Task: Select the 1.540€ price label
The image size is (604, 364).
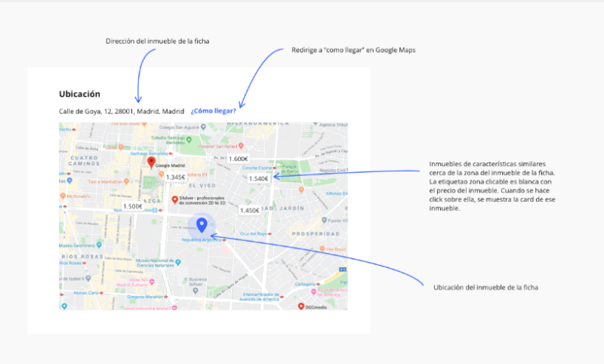Action: [x=259, y=178]
